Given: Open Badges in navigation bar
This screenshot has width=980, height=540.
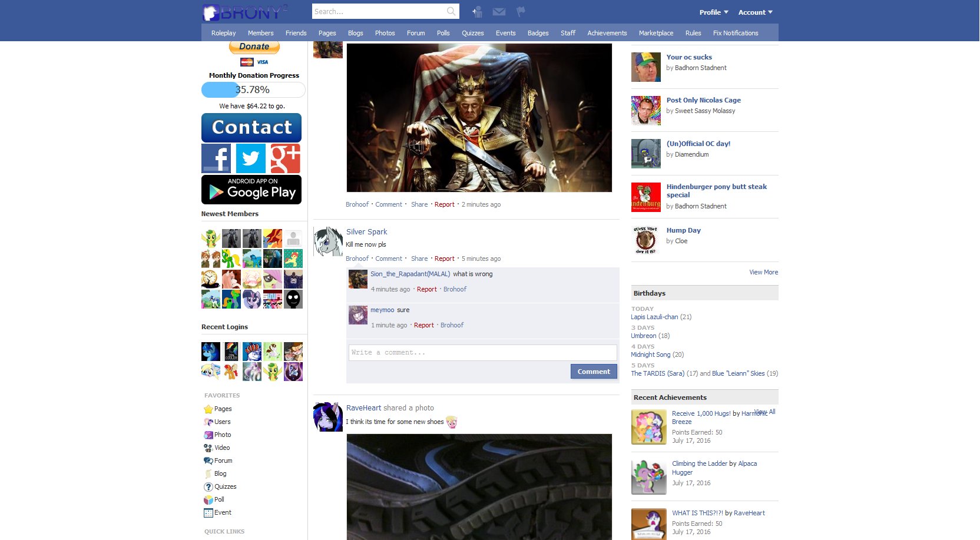Looking at the screenshot, I should click(538, 33).
